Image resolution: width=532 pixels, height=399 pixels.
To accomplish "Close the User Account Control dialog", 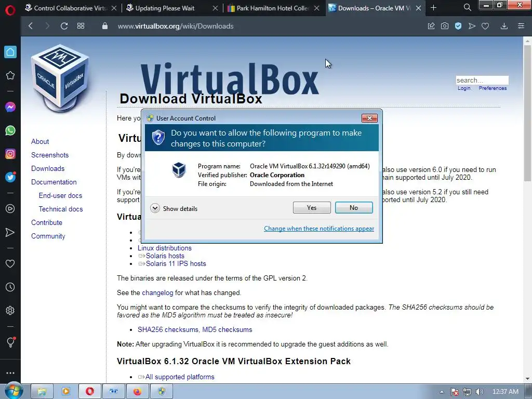I will pyautogui.click(x=369, y=118).
